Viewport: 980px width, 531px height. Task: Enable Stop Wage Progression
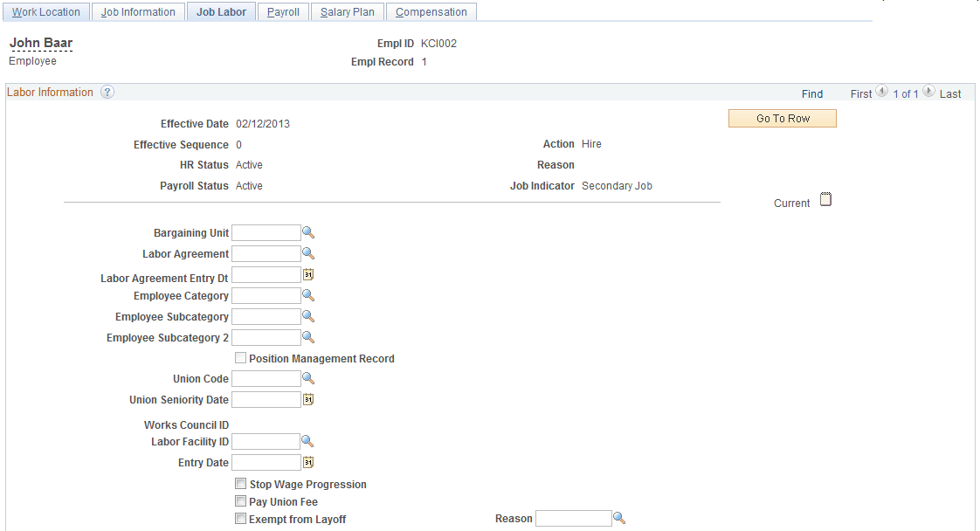point(241,484)
